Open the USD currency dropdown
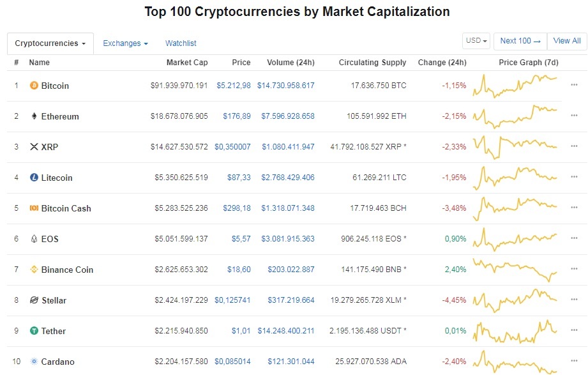Screen dimensions: 588x375 (x=476, y=41)
